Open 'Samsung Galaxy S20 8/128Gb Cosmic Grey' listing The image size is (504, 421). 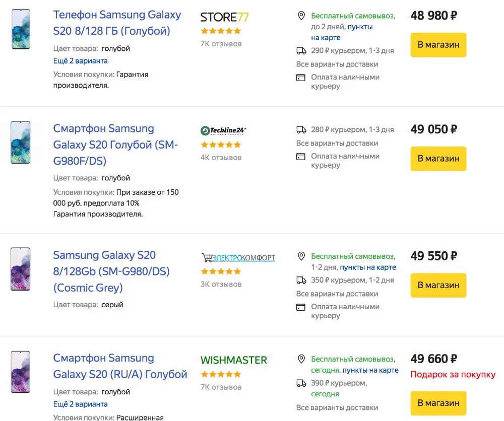[x=111, y=271]
